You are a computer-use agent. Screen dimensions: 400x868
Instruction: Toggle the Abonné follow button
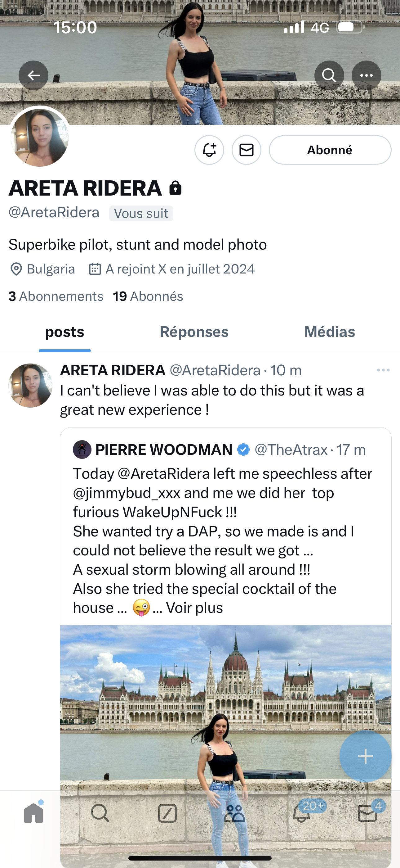330,150
